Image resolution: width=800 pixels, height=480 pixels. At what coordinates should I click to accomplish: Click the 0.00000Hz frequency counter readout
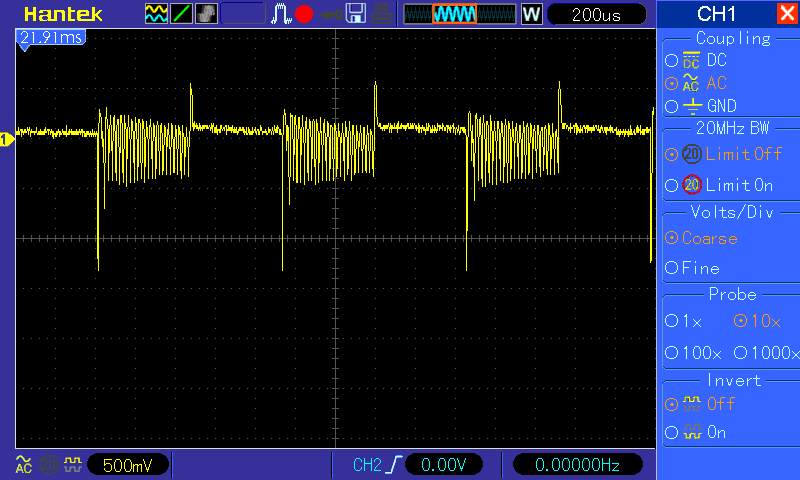pos(577,465)
